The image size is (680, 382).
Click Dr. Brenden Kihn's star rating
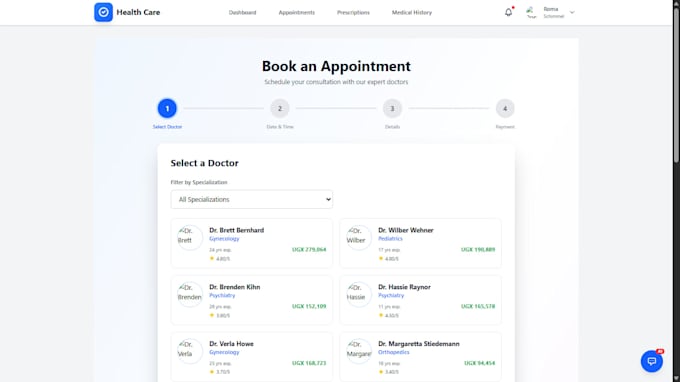tap(220, 316)
